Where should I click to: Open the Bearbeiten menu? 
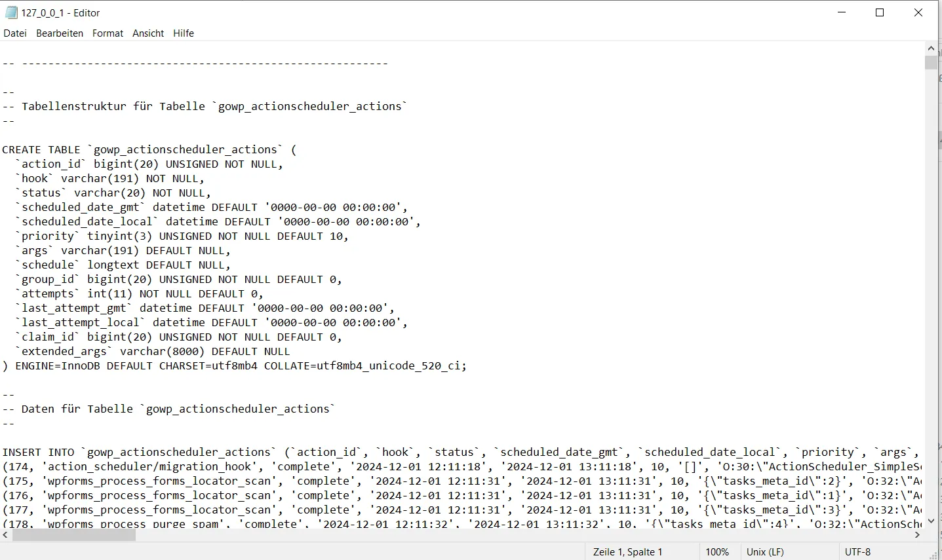pos(60,33)
